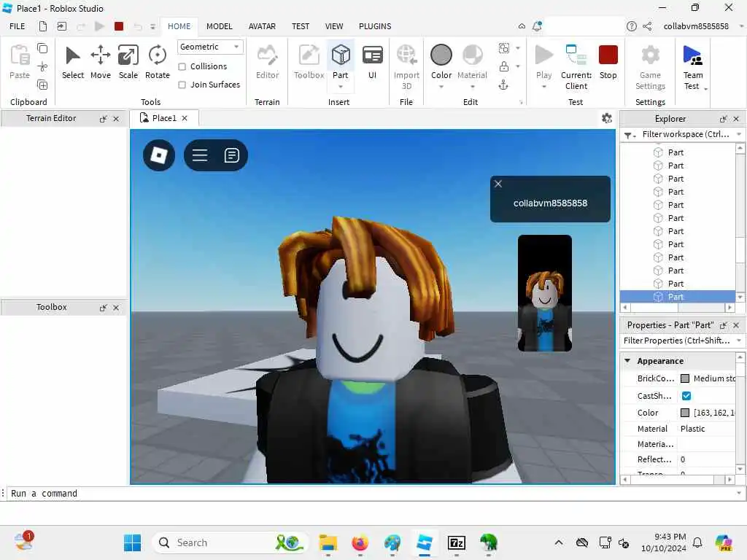Switch Current: Client view
Viewport: 747px width, 560px height.
point(576,66)
